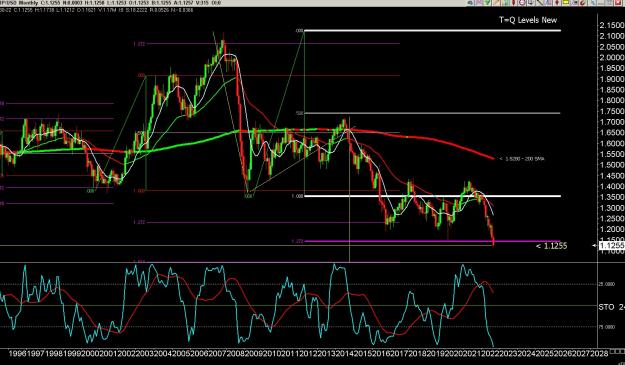Image resolution: width=625 pixels, height=365 pixels.
Task: Click the 2.1500 price axis label
Action: pos(612,26)
